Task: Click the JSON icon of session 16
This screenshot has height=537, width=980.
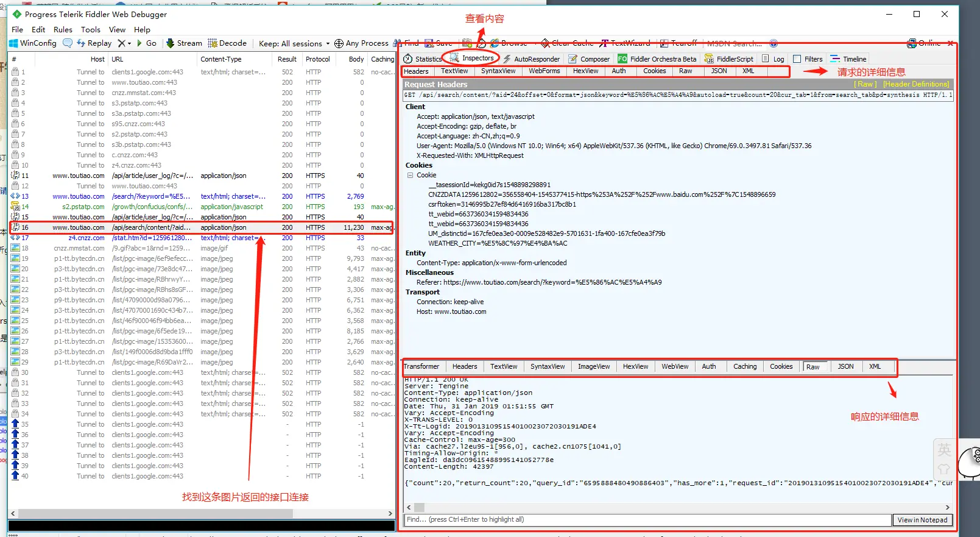Action: [15, 227]
